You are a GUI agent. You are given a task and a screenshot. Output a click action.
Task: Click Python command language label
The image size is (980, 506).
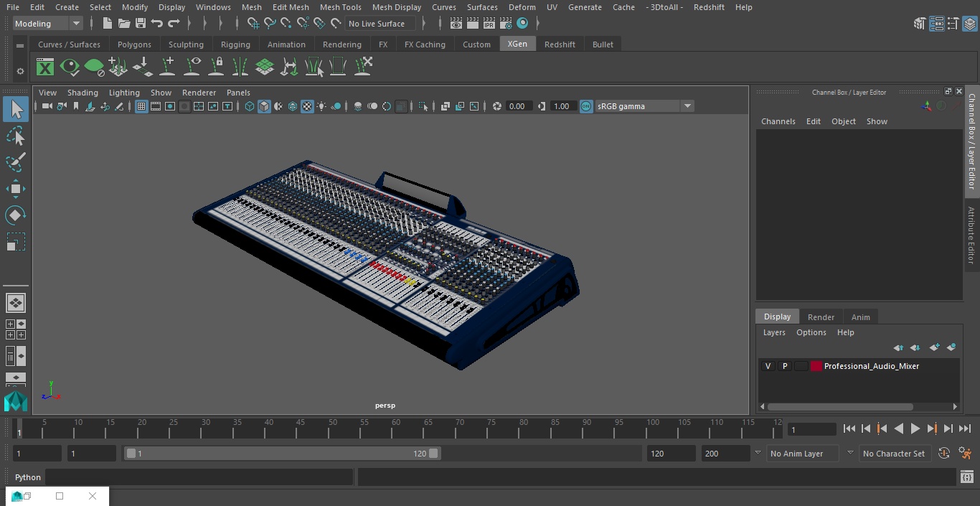28,477
